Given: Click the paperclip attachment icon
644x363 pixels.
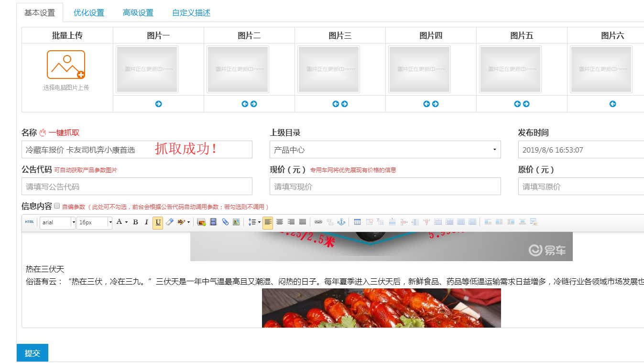Looking at the screenshot, I should click(x=225, y=222).
